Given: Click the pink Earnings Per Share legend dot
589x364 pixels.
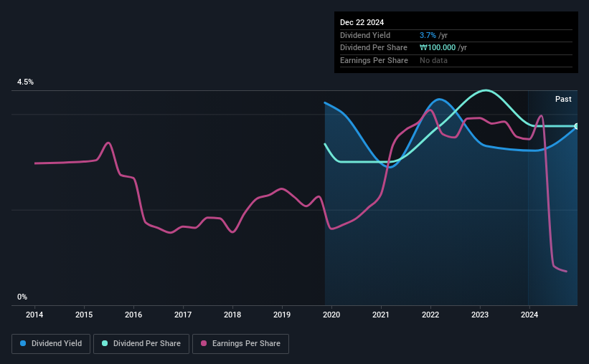Looking at the screenshot, I should click(204, 343).
